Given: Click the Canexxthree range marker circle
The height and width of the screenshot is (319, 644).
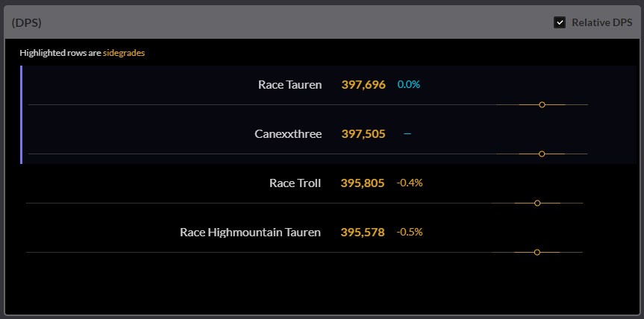Looking at the screenshot, I should [x=542, y=154].
